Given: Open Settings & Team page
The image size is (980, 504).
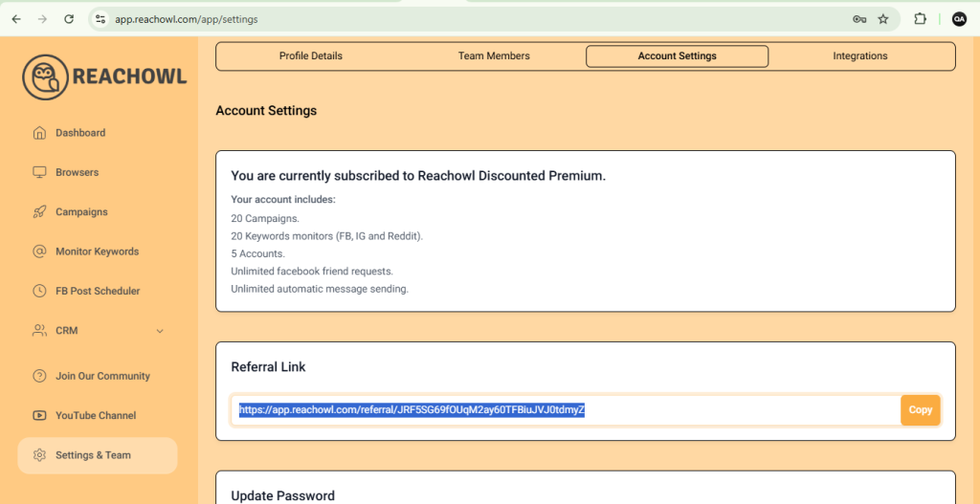Looking at the screenshot, I should pos(98,455).
